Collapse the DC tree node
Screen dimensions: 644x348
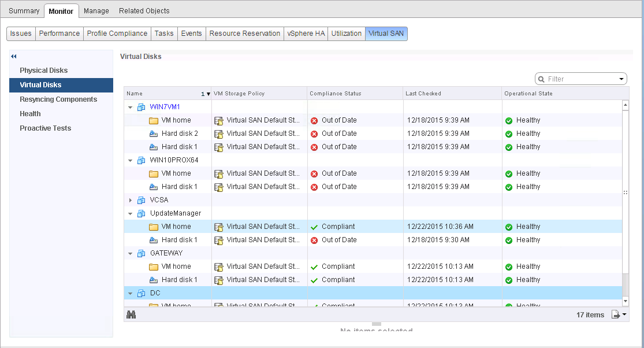click(x=131, y=293)
